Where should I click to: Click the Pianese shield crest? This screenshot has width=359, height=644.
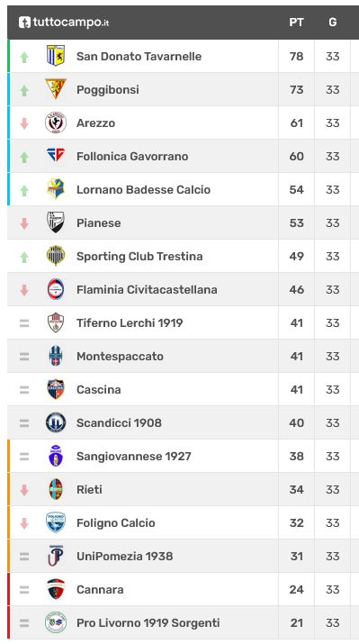(x=56, y=222)
